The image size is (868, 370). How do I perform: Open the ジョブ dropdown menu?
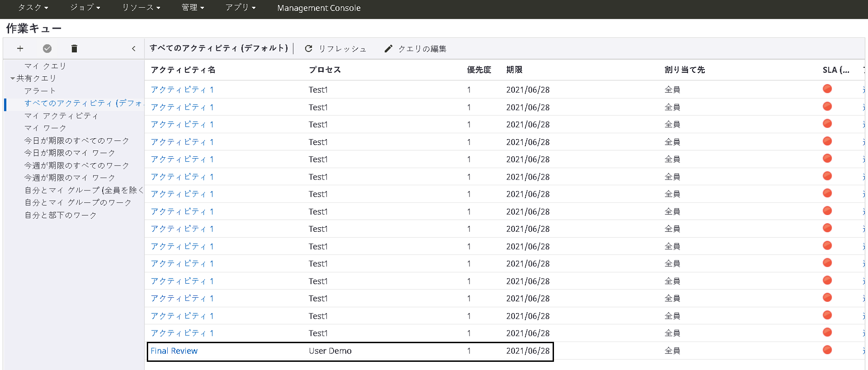(x=85, y=8)
